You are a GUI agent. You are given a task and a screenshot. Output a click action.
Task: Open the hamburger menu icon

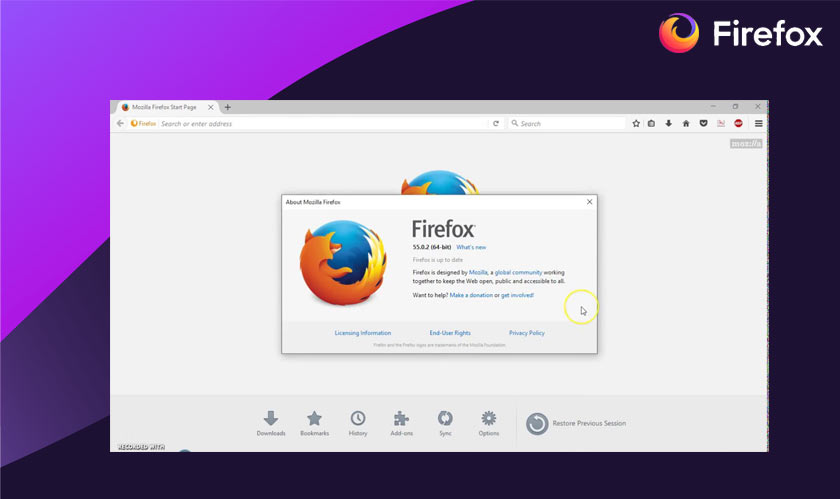point(759,123)
